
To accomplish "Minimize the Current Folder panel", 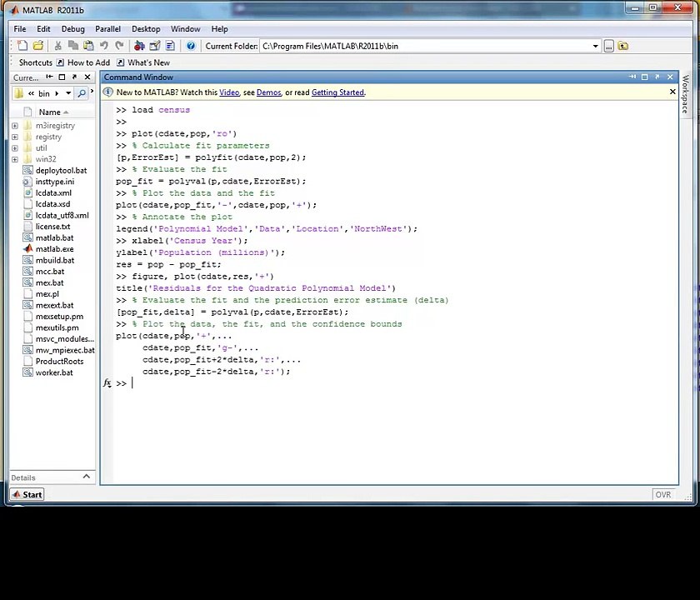I will point(49,77).
